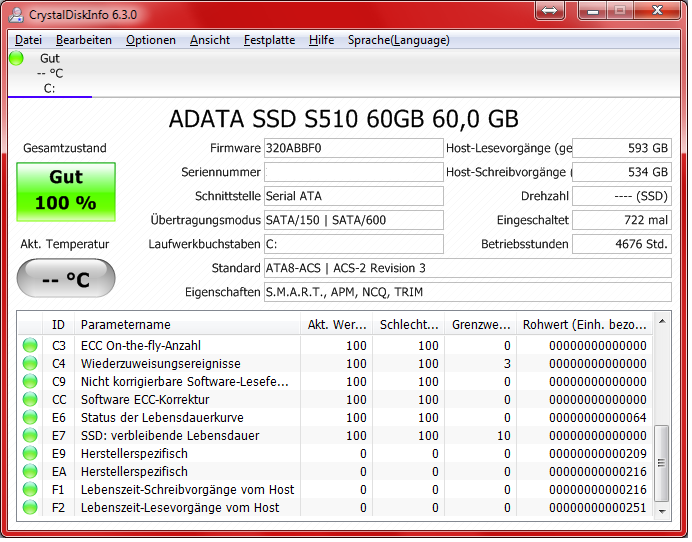The height and width of the screenshot is (542, 692).
Task: Click the -- °C temperature button
Action: pos(66,279)
